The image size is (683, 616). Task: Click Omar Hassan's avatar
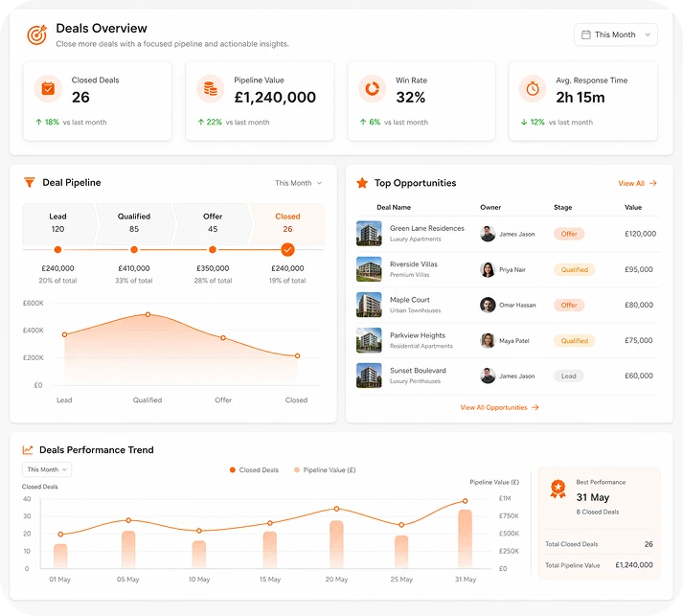[488, 305]
